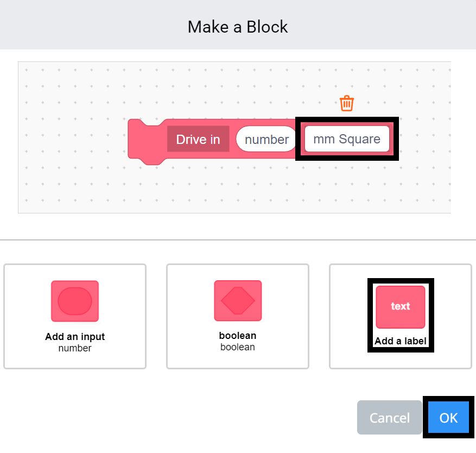
Task: Select the 'Drive in' block segment
Action: pos(198,139)
